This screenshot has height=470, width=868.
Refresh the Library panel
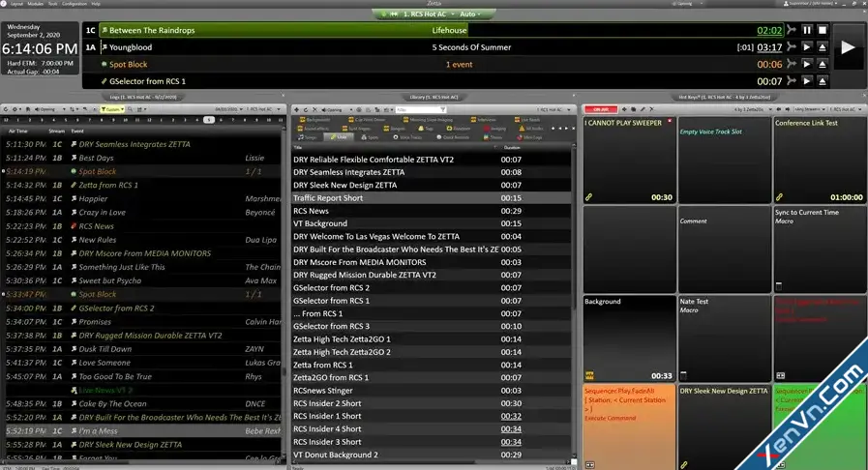click(306, 110)
